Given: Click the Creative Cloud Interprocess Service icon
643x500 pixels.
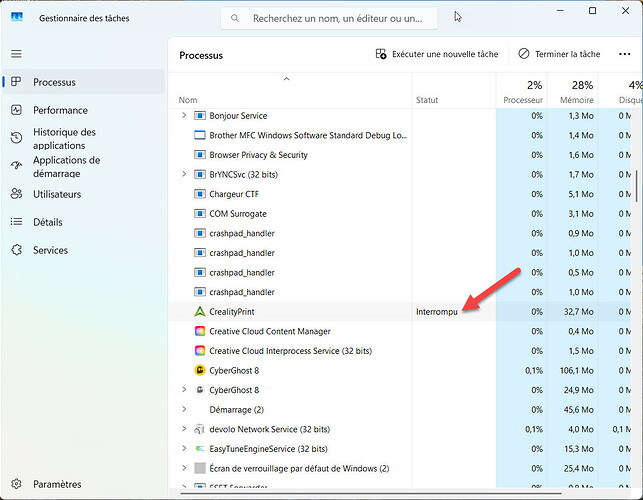Looking at the screenshot, I should [200, 351].
